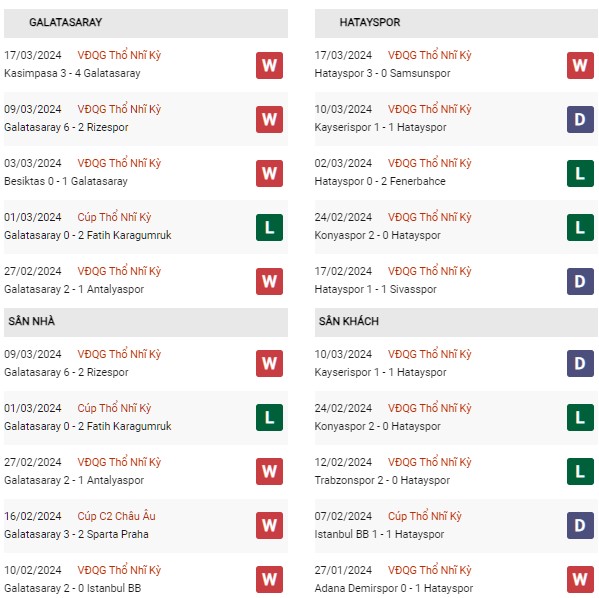
Task: Select the SÂN KHÁCH section header
Action: click(x=456, y=322)
